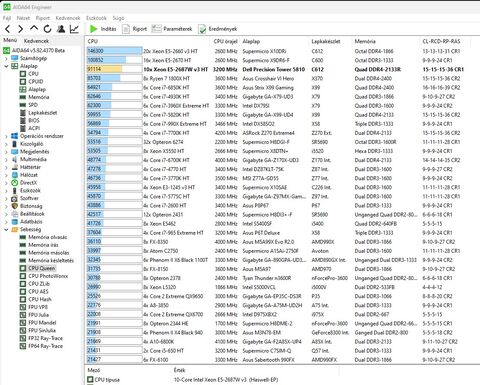Open the Kedvencek menu
Viewport: 480px width, 385px height.
pos(68,18)
